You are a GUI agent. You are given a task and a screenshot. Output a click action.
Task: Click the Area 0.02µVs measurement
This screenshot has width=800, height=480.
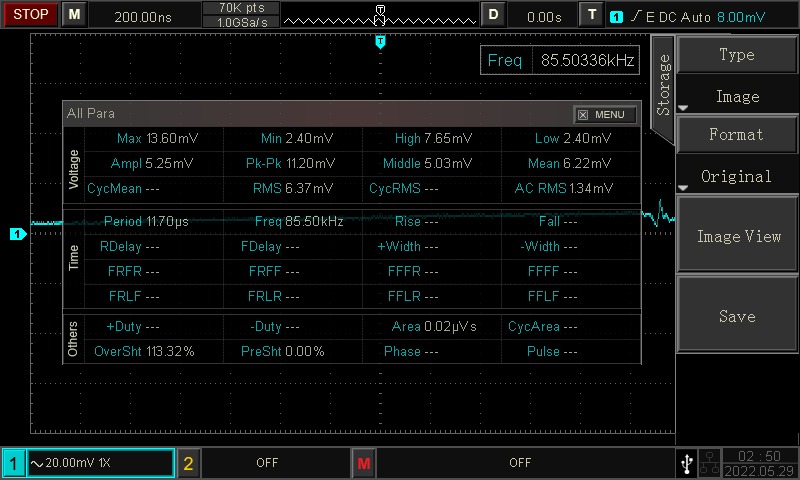click(434, 326)
